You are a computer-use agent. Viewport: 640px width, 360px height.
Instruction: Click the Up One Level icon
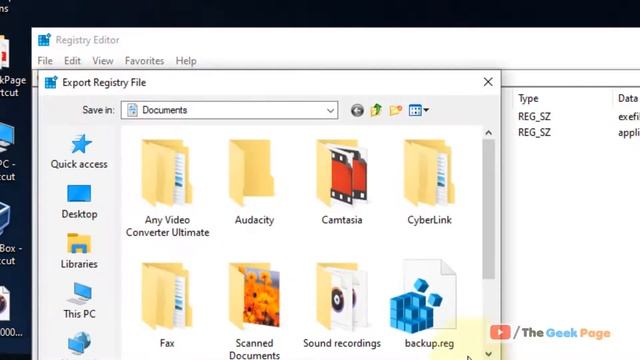tap(376, 110)
